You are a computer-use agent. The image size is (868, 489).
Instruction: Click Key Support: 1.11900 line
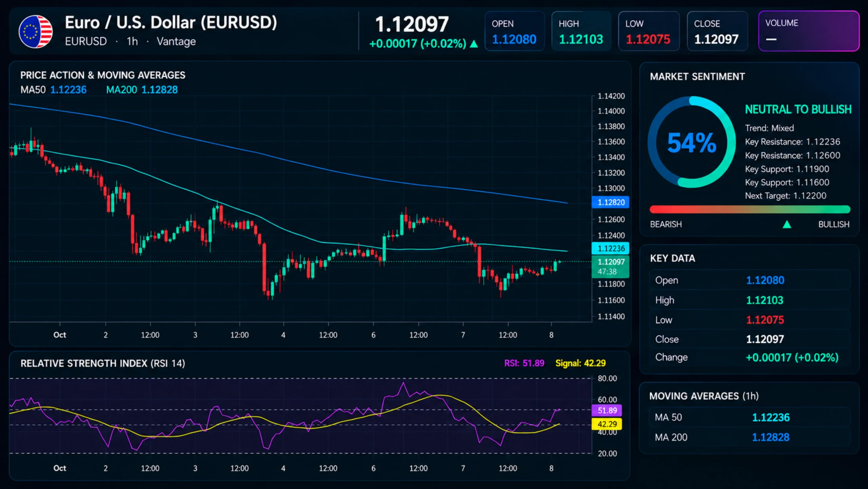tap(787, 169)
